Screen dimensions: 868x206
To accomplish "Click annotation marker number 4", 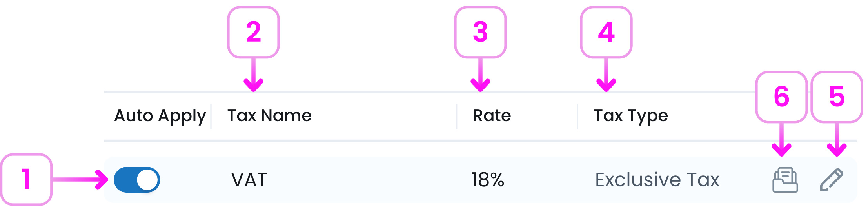I will coord(606,32).
